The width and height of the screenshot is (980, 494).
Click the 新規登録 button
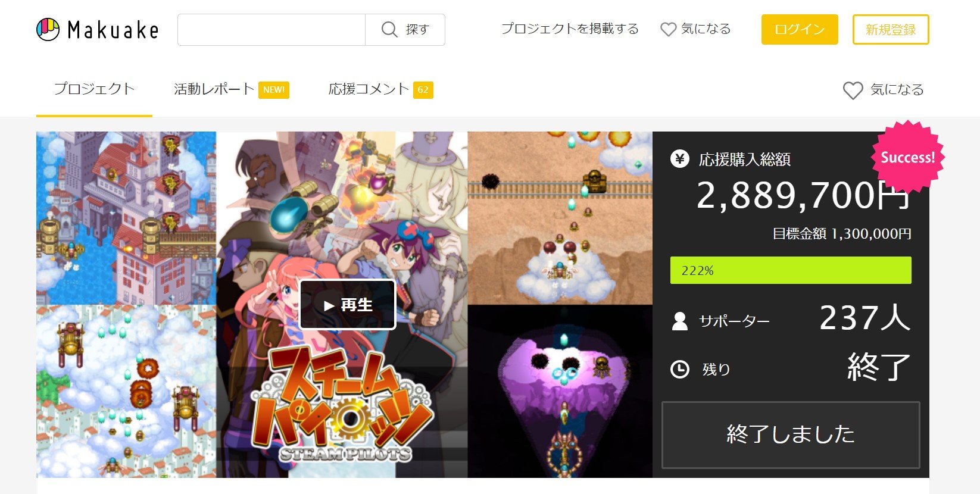891,29
